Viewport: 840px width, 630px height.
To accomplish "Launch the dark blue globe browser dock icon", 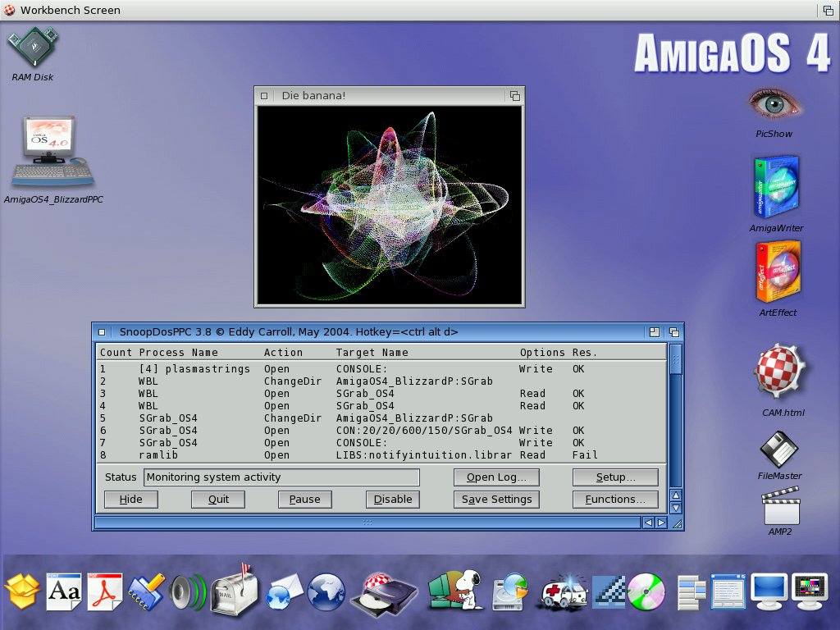I will point(326,592).
